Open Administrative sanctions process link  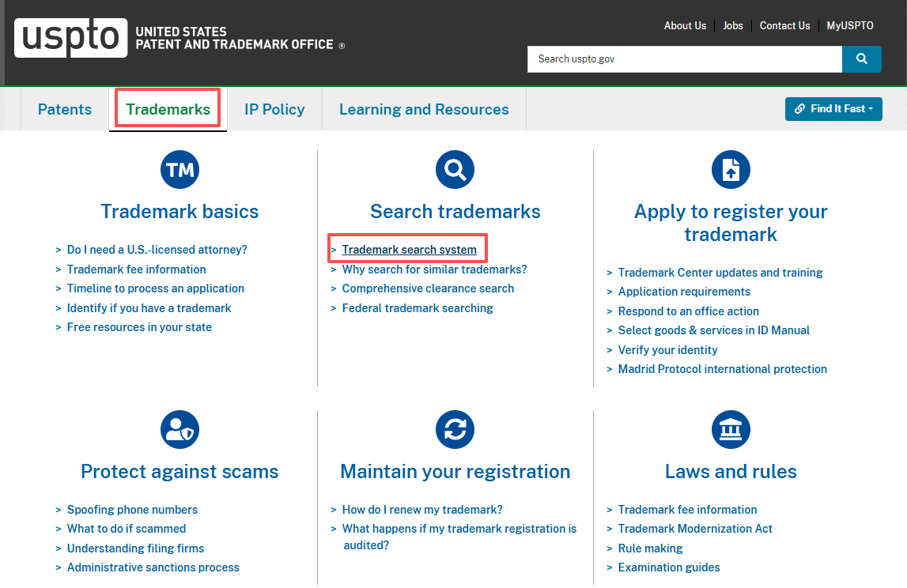(153, 567)
